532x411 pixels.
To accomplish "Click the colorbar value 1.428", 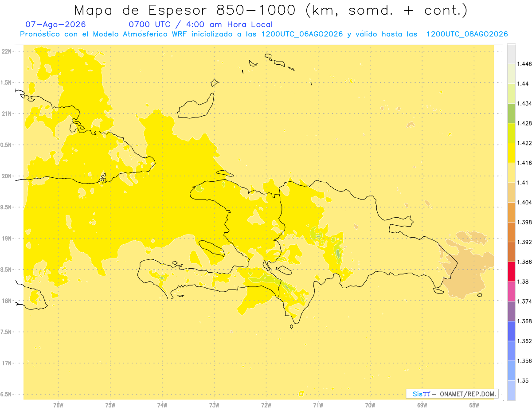I will click(x=524, y=123).
